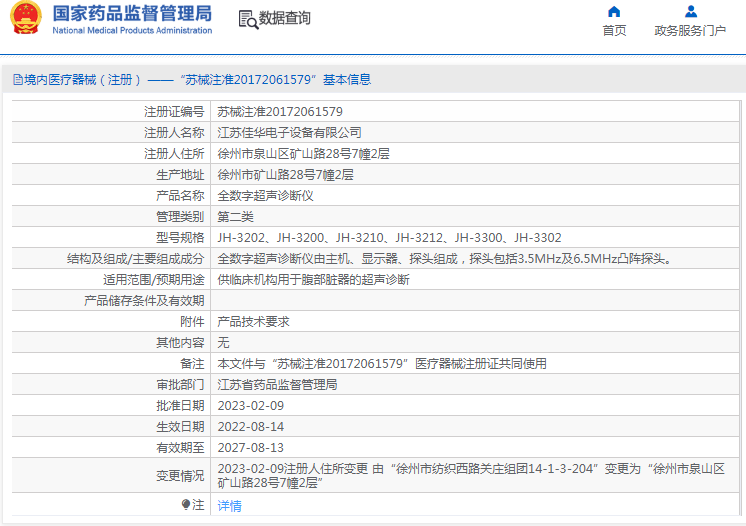Viewport: 746px width, 526px height.
Task: Click the 变更情况 label
Action: 180,476
